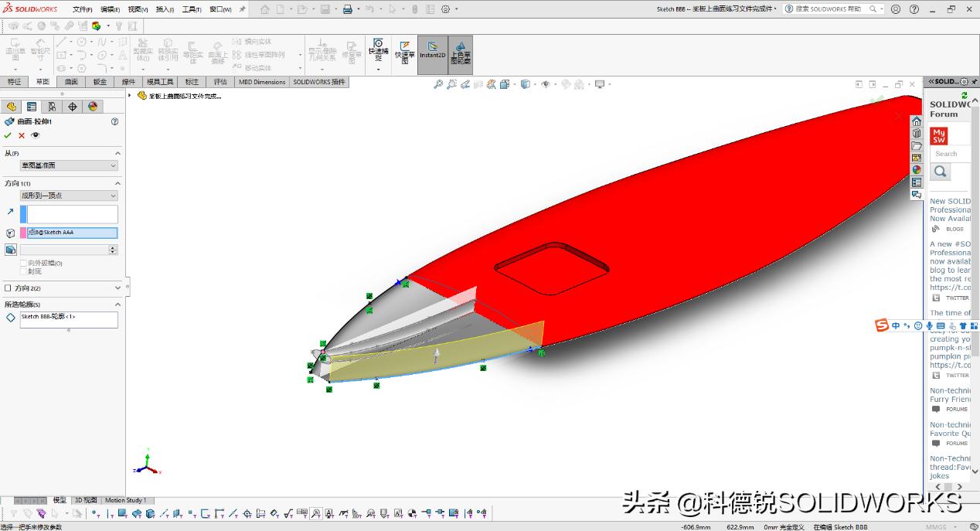
Task: Open the 成形到一顶点 end condition dropdown
Action: 69,196
